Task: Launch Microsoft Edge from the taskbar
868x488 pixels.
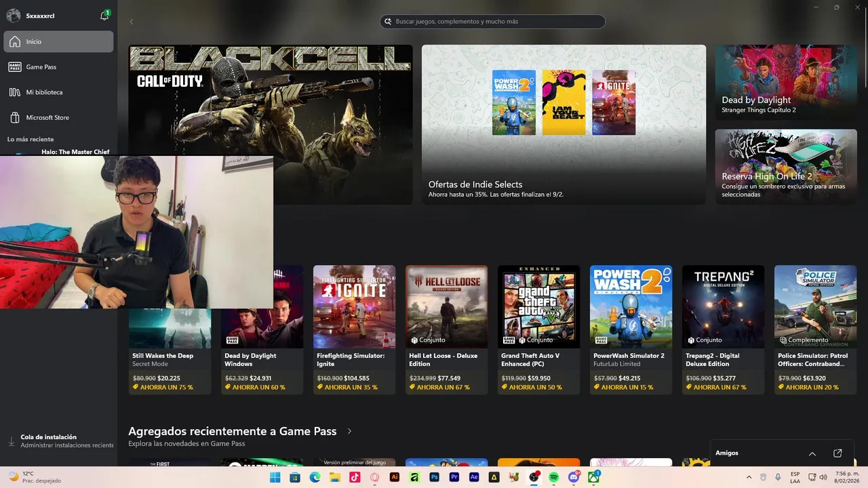Action: point(315,477)
